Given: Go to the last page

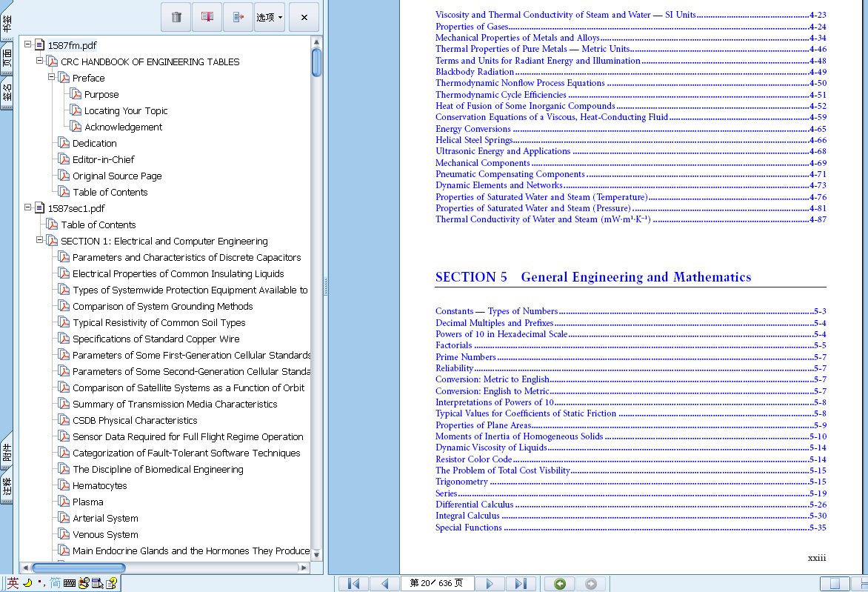Looking at the screenshot, I should [x=521, y=584].
